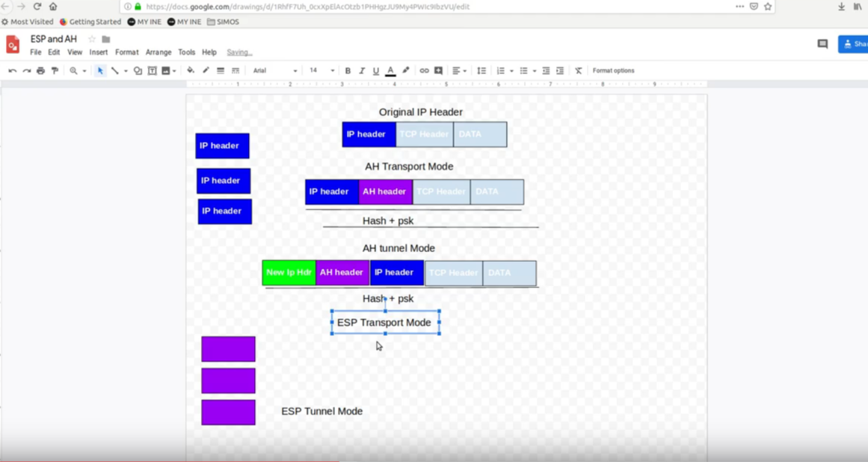This screenshot has height=462, width=868.
Task: Select the Paint format tool
Action: pyautogui.click(x=55, y=71)
